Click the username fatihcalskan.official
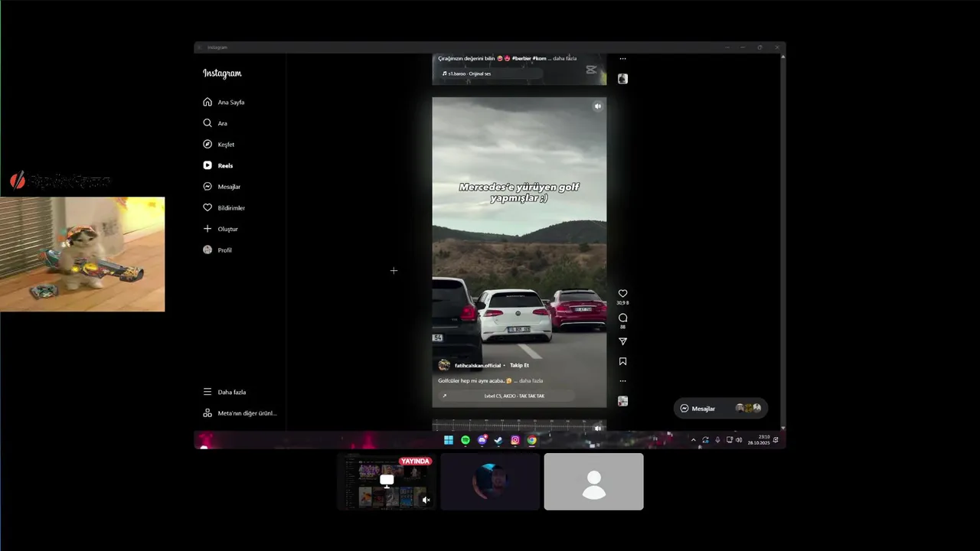The image size is (980, 551). click(x=477, y=366)
